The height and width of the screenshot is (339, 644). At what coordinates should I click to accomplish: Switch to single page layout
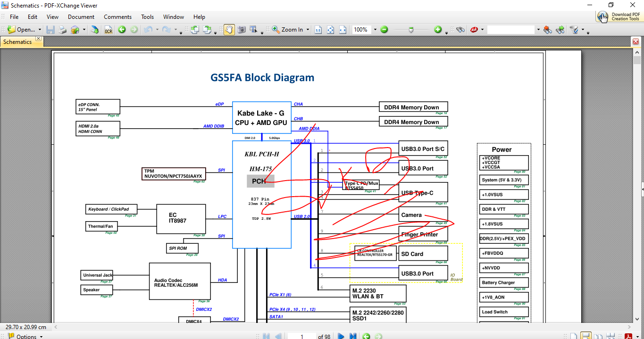point(573,336)
